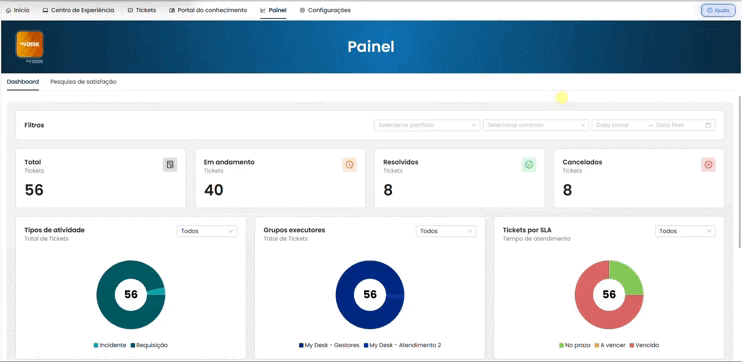Click the Grupos executores heading

pos(294,230)
